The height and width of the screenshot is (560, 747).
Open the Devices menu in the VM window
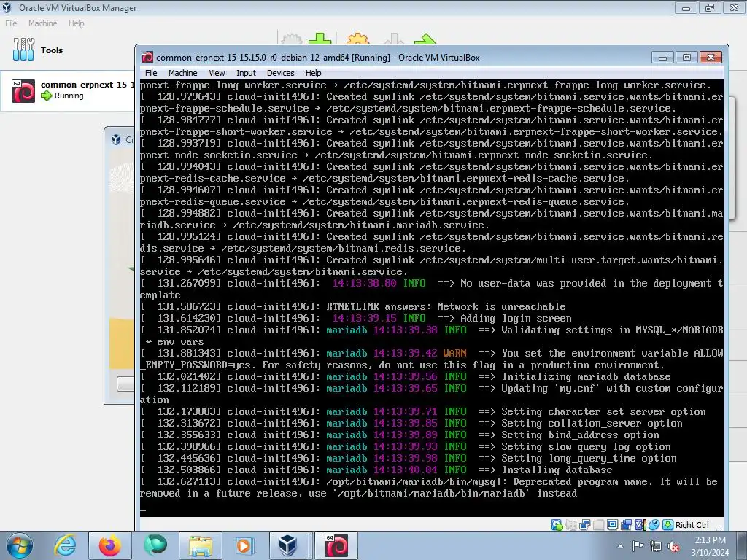point(280,73)
